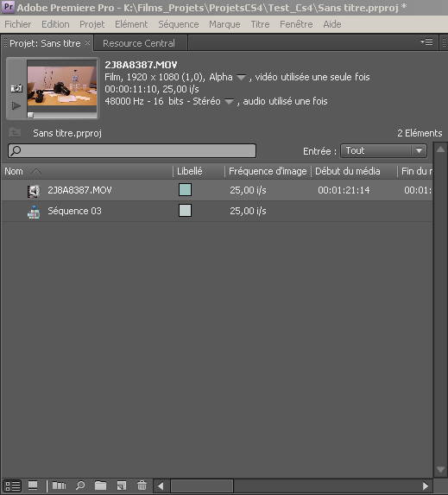Click the horizontal scrollbar left arrow
The width and height of the screenshot is (448, 495).
point(161,486)
